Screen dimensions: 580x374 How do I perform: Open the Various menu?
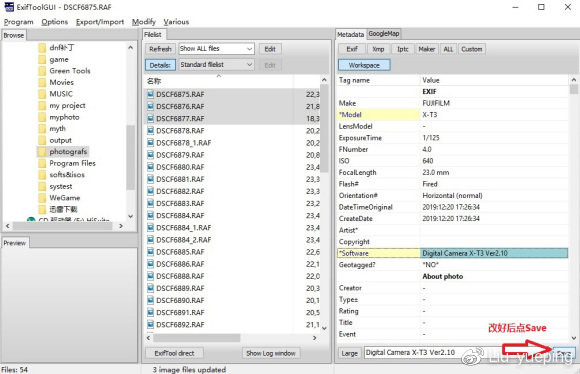(x=176, y=22)
